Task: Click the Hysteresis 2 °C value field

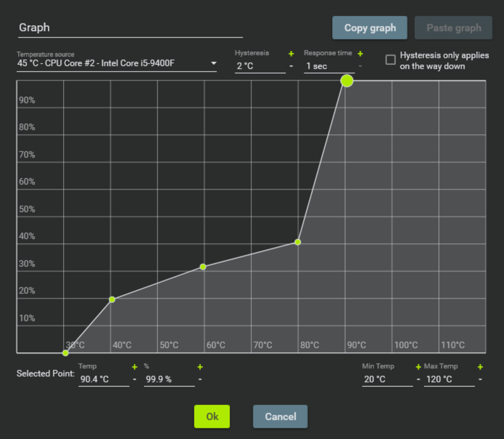Action: tap(260, 66)
